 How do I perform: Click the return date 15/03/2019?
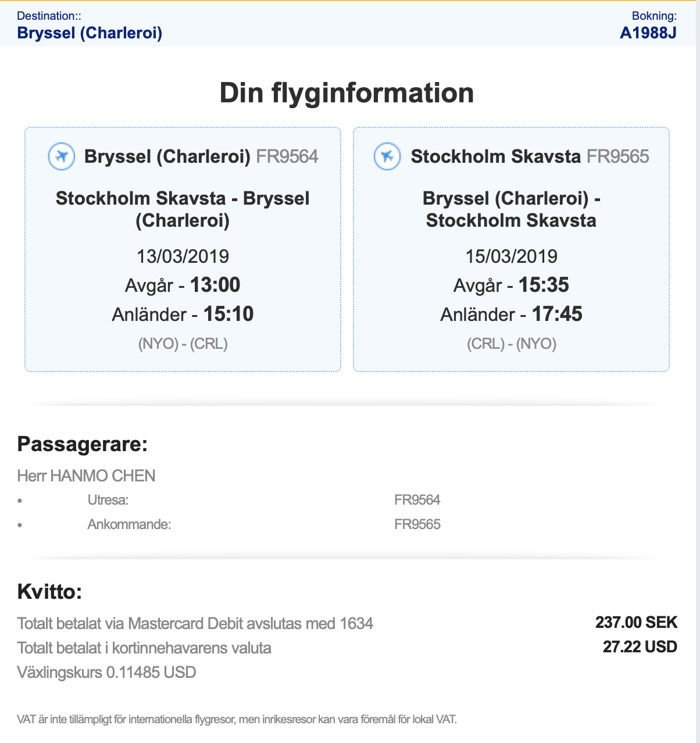(511, 256)
